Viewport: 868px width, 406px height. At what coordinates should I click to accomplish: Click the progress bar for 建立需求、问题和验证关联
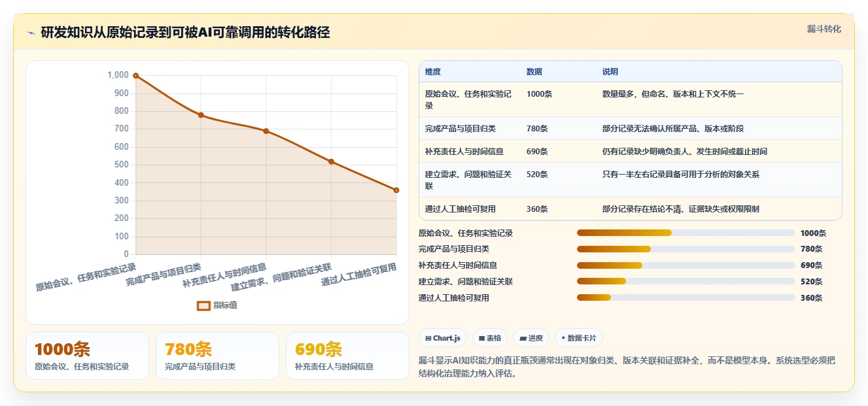(686, 282)
